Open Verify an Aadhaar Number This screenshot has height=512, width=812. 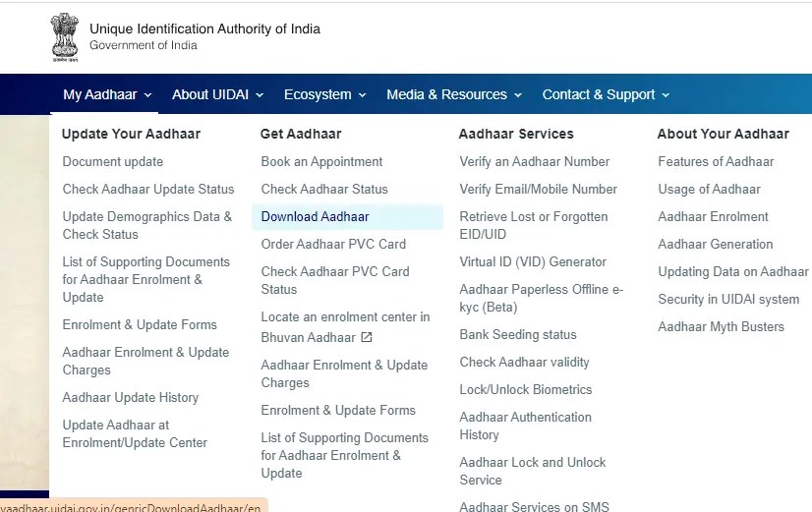[x=535, y=161]
